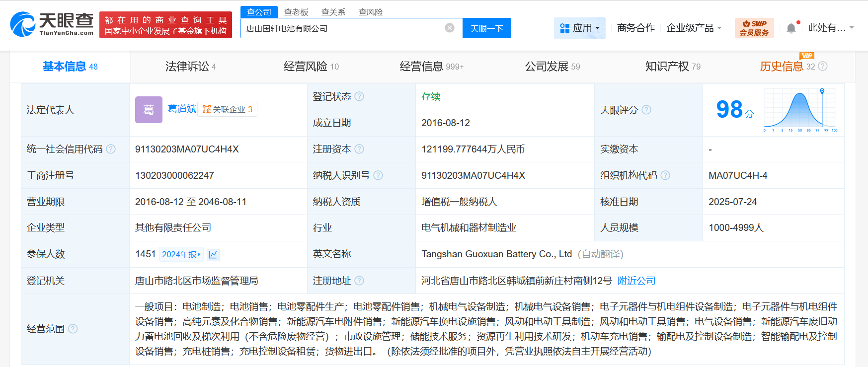This screenshot has width=868, height=367.
Task: Click company type 其他有限责任公司
Action: 173,228
